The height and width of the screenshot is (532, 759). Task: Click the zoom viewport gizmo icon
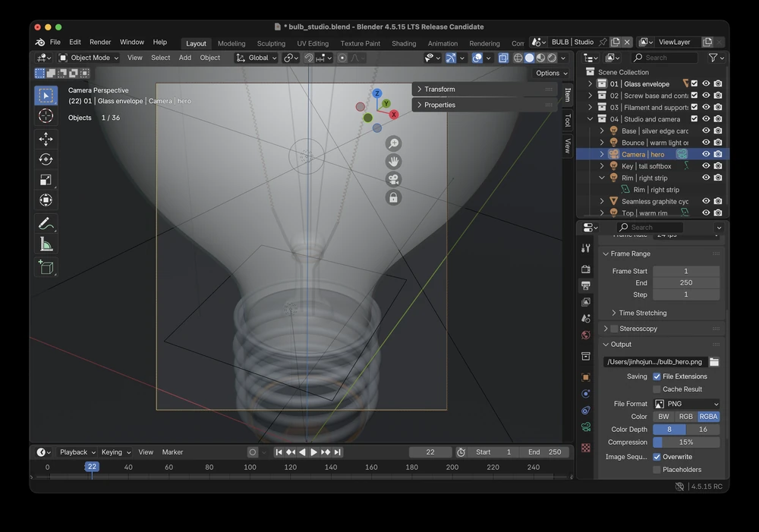pos(393,143)
